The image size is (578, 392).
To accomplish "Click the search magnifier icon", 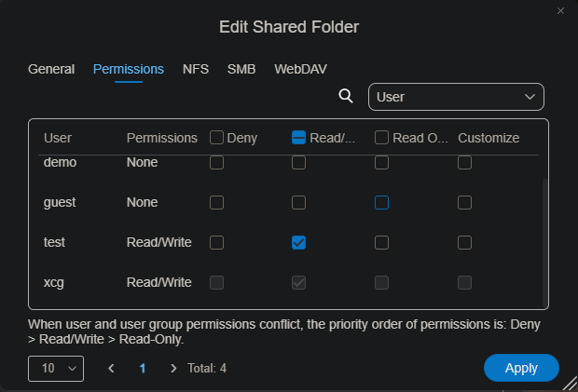I will [346, 96].
